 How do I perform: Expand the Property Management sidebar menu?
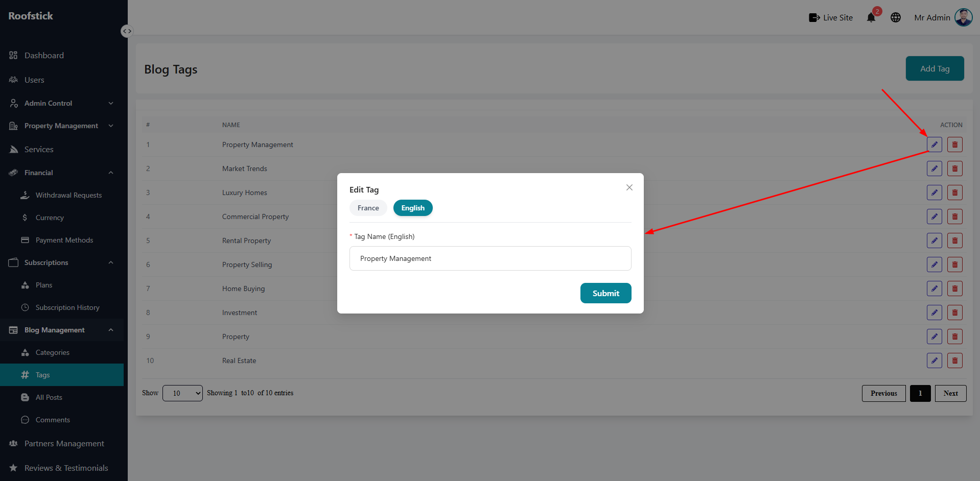(62, 126)
